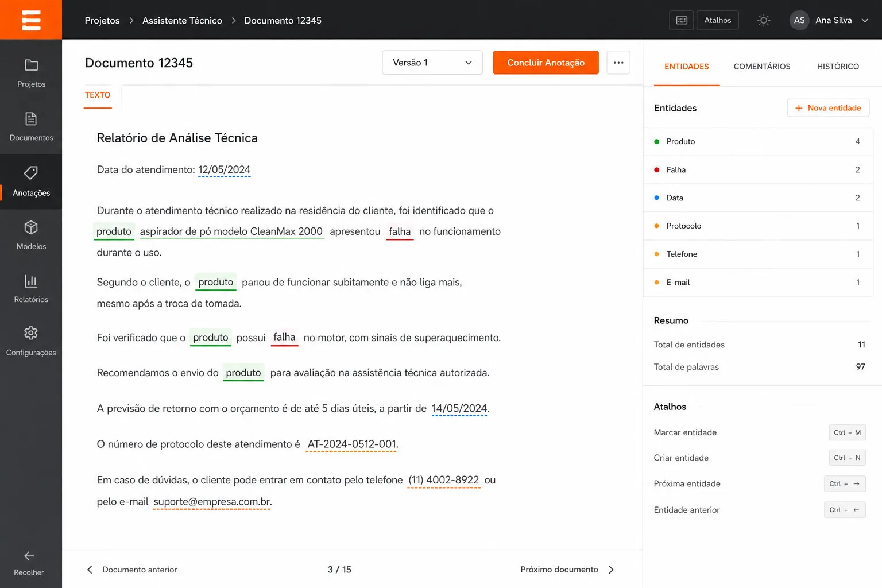882x588 pixels.
Task: Open the hamburger menu logo button
Action: click(31, 20)
